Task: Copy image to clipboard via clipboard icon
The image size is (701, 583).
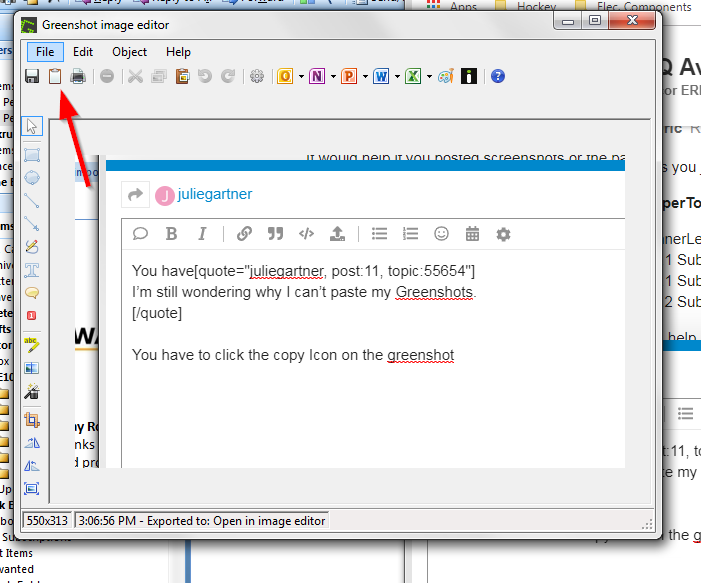Action: pyautogui.click(x=55, y=76)
